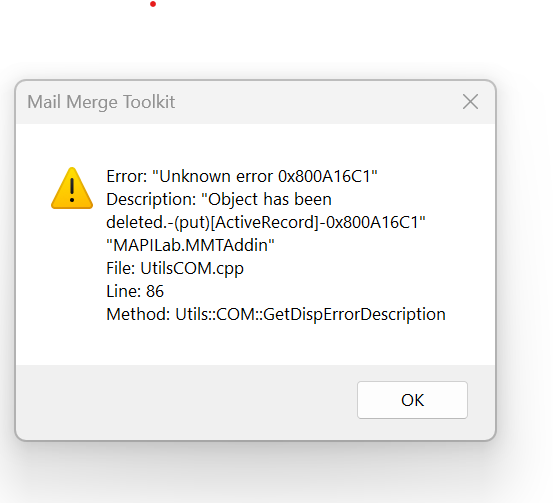Click the "MAPILab.MMTAddin" text line
The height and width of the screenshot is (503, 553).
click(x=190, y=245)
